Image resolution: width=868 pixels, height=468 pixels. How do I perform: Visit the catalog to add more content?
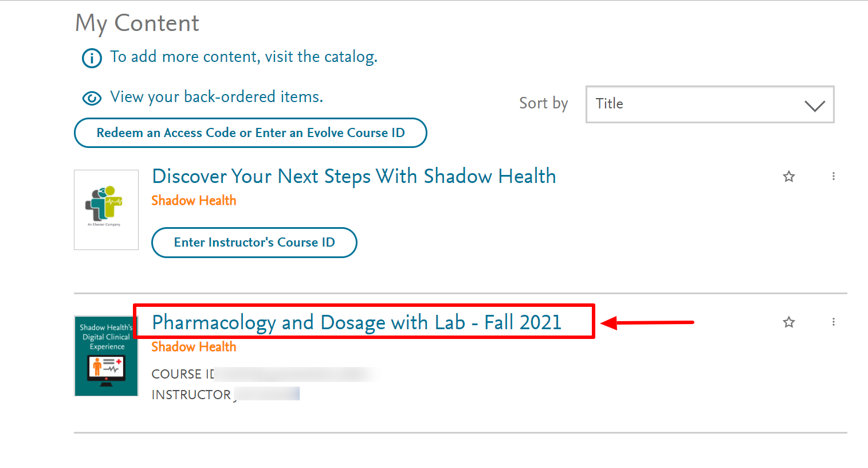tap(243, 57)
